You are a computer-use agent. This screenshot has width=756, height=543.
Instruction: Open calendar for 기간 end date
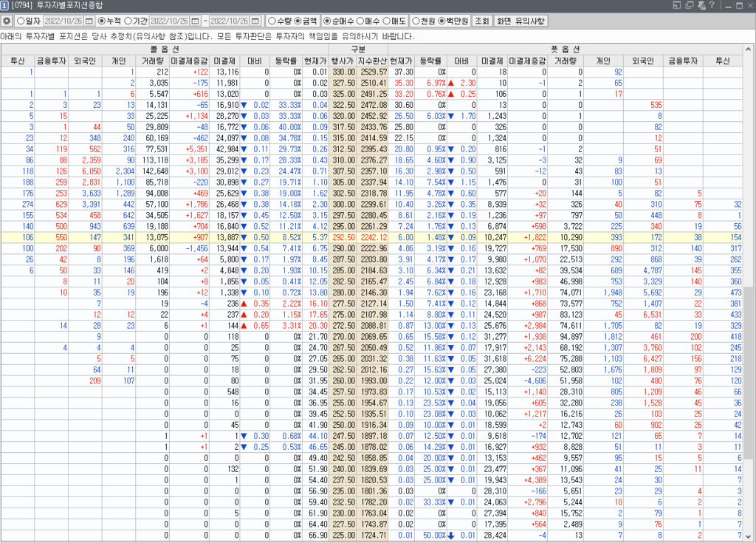point(255,21)
